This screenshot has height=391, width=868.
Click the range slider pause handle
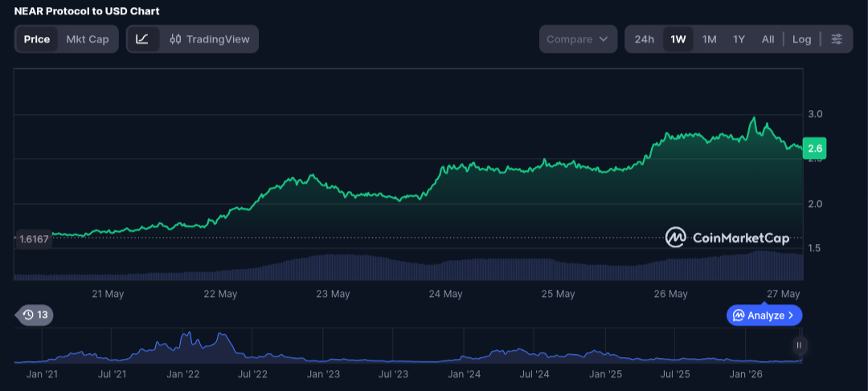[x=799, y=345]
